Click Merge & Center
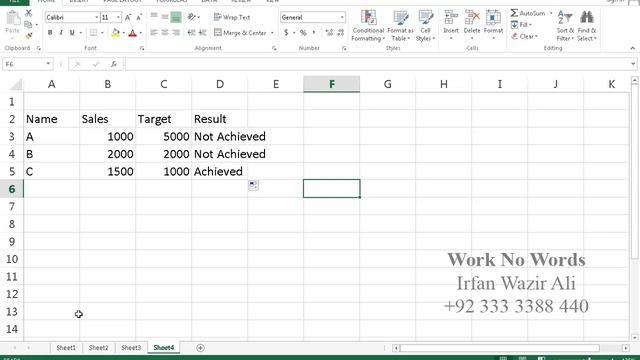640x360 pixels. pos(240,33)
